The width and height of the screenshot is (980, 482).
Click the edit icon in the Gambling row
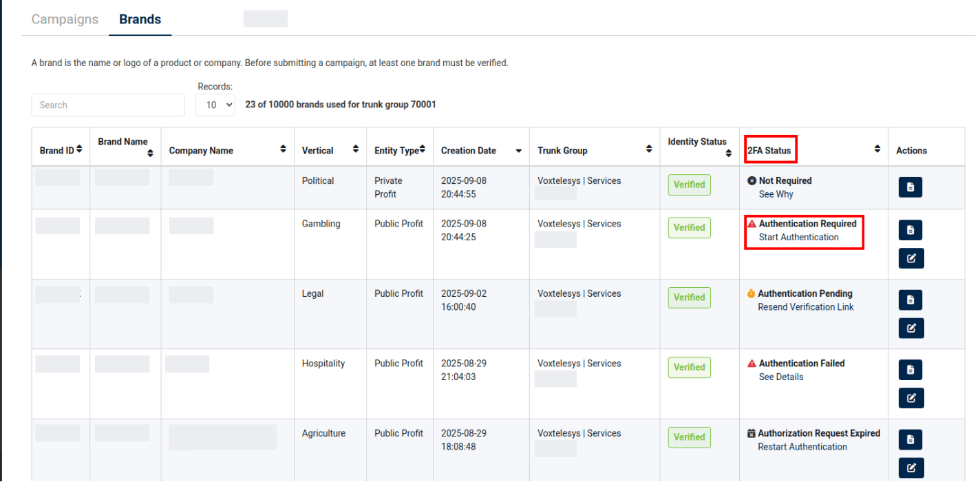pos(911,258)
